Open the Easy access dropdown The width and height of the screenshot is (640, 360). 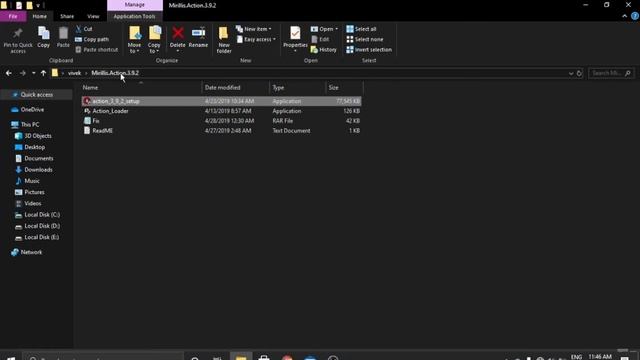pyautogui.click(x=256, y=39)
